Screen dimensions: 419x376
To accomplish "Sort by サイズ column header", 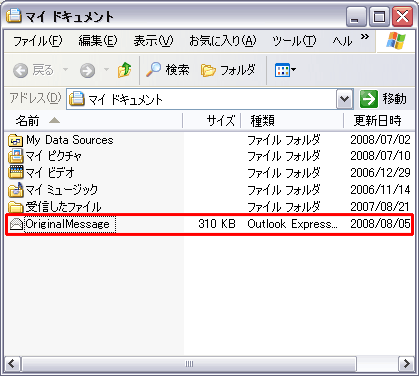I will tap(212, 121).
